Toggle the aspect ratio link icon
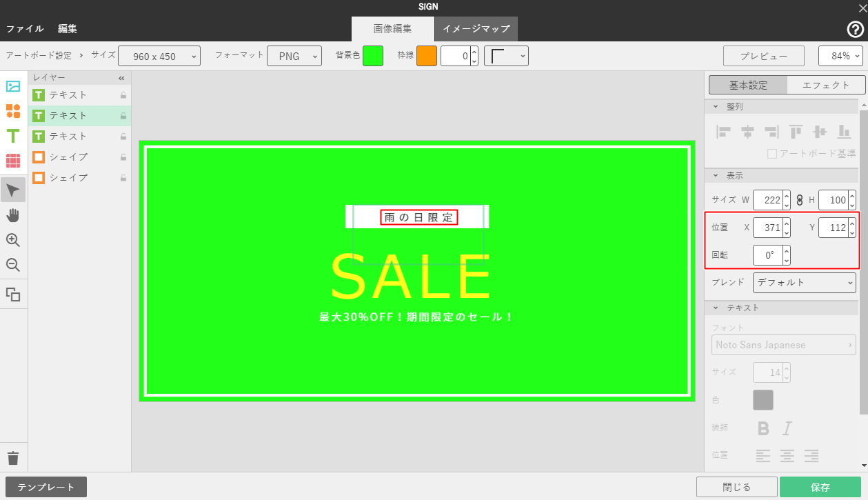The image size is (868, 500). tap(800, 200)
